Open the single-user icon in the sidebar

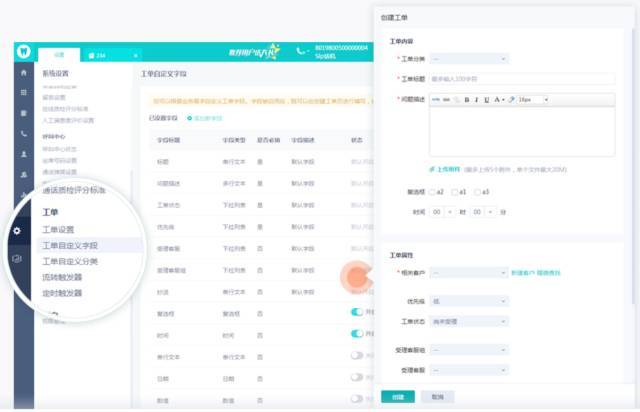[x=24, y=154]
